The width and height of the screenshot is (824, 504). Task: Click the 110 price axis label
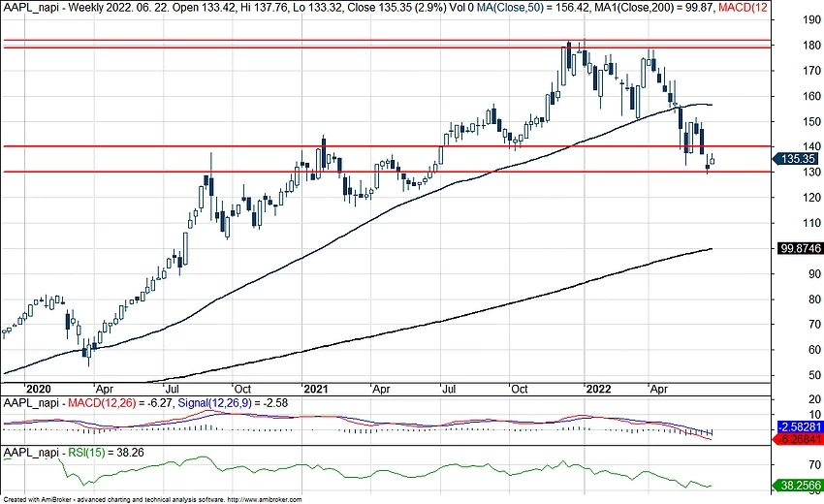coord(811,223)
